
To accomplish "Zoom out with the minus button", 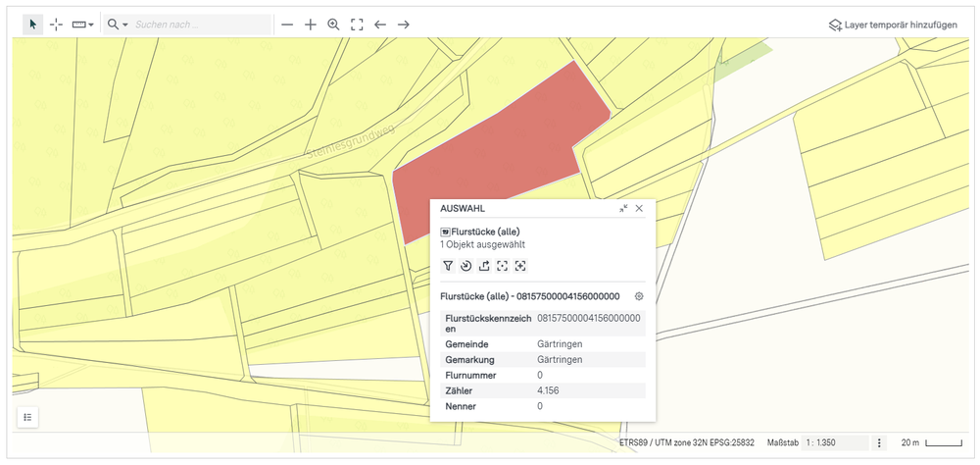I will click(287, 25).
